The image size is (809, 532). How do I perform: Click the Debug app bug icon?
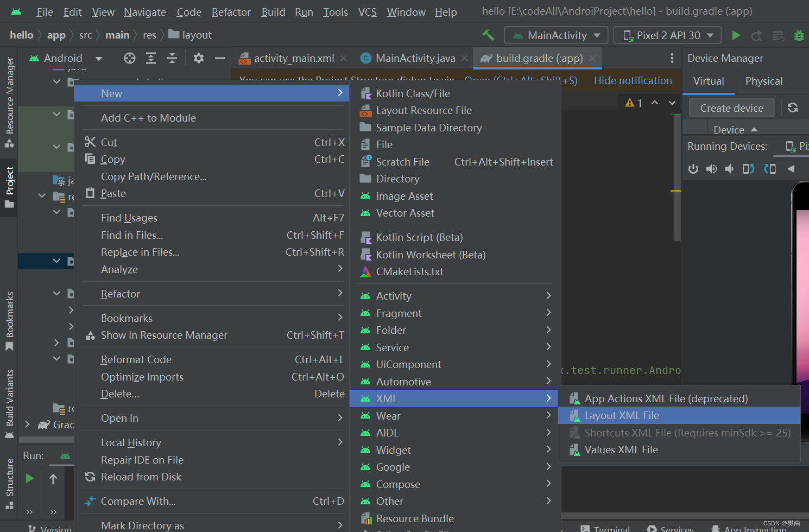[799, 35]
